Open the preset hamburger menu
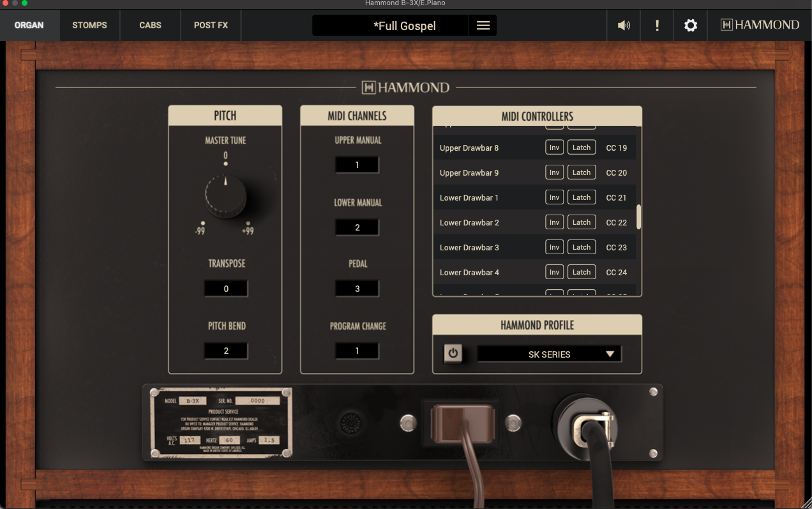This screenshot has width=812, height=509. 483,26
